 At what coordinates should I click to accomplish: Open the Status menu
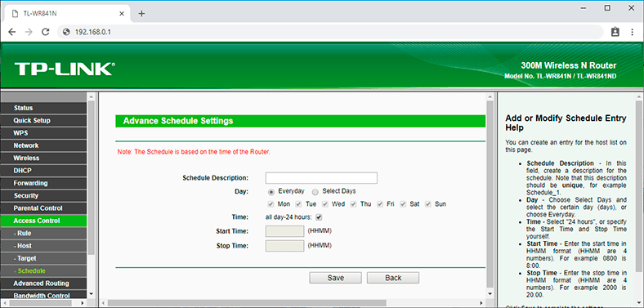tap(43, 108)
